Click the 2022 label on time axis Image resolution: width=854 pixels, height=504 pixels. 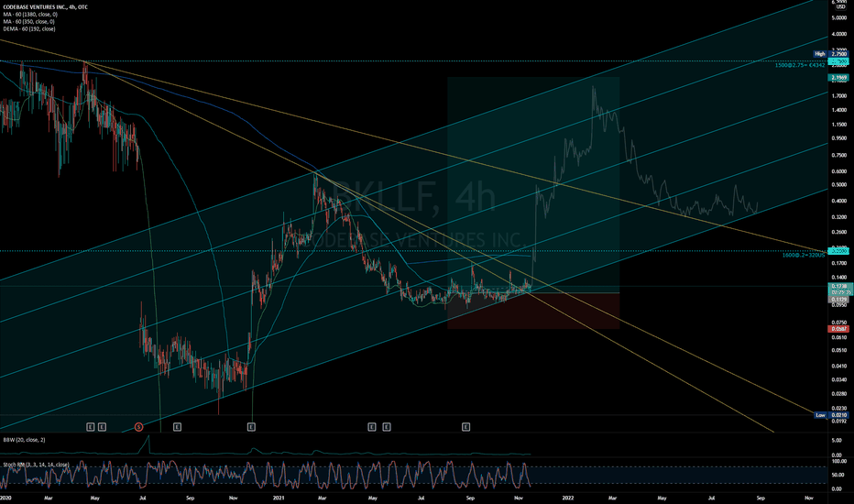(x=568, y=498)
